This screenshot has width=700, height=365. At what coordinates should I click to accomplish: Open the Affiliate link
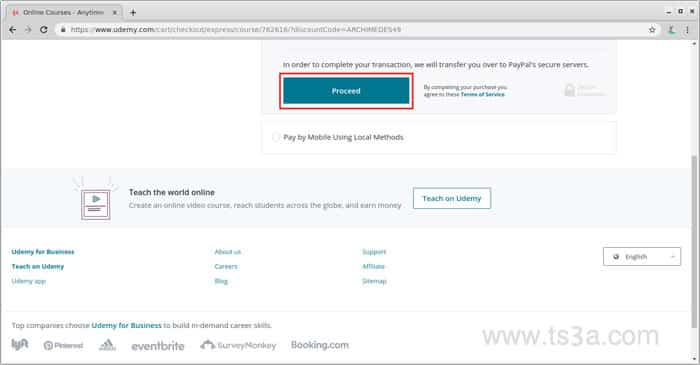(x=373, y=266)
